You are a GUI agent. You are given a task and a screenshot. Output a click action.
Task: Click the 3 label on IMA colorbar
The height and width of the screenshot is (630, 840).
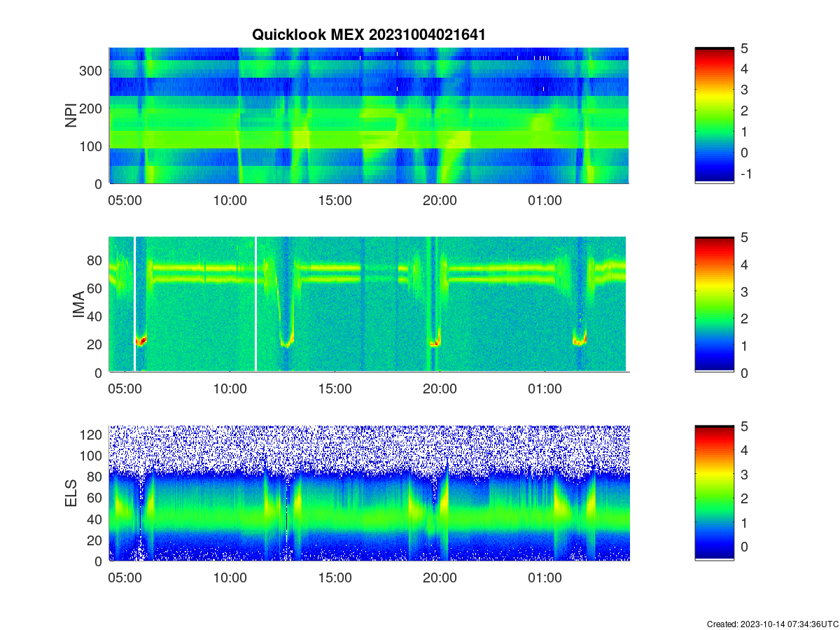point(745,291)
